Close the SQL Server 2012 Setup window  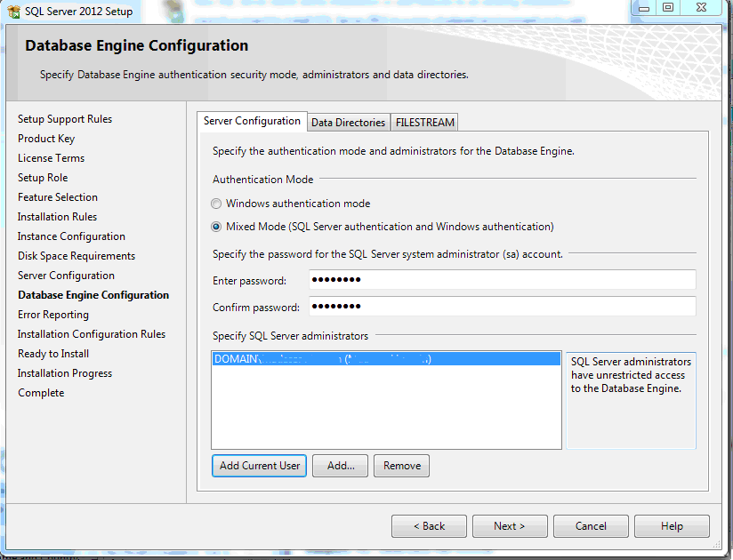(702, 8)
